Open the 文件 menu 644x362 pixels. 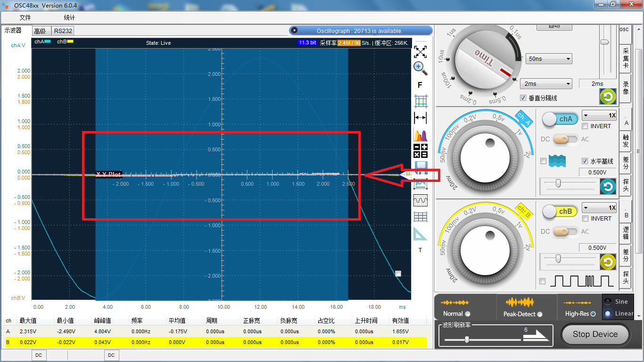point(25,18)
